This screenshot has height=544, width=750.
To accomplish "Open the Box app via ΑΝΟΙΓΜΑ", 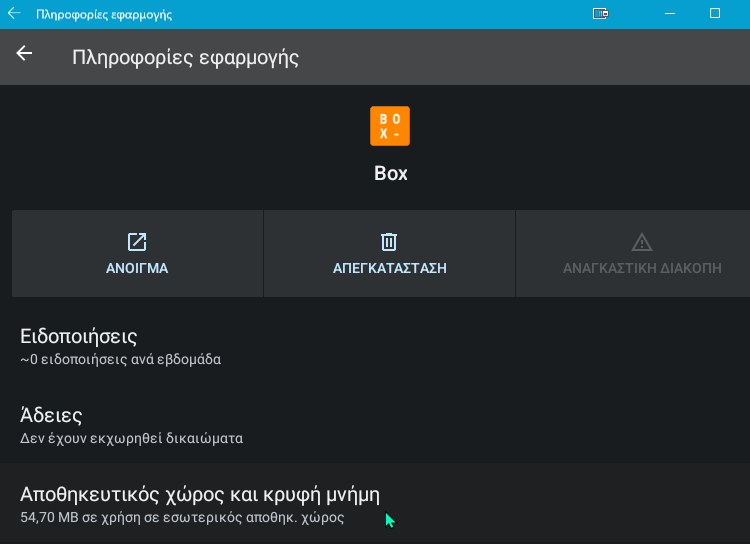I will click(x=137, y=253).
